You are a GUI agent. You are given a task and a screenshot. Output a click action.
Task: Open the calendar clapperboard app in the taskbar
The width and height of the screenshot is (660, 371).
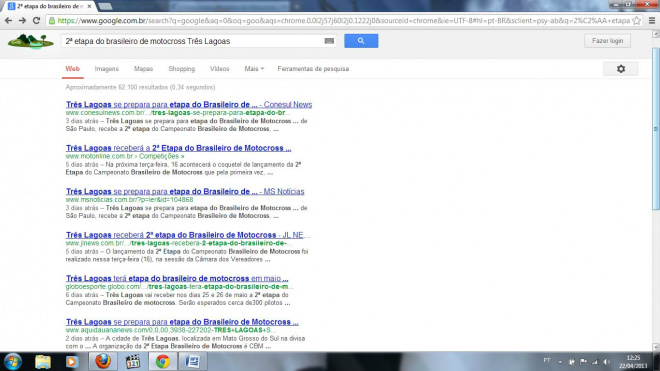pyautogui.click(x=133, y=362)
